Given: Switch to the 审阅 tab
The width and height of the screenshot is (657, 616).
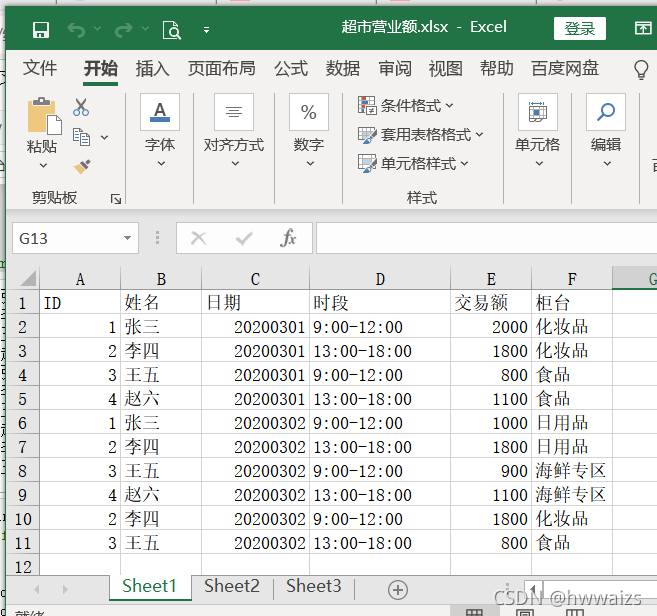Looking at the screenshot, I should [x=395, y=68].
